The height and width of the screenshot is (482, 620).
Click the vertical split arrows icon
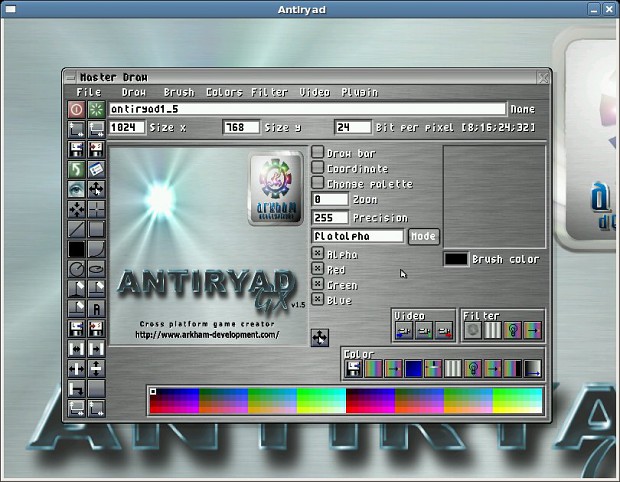pos(96,369)
